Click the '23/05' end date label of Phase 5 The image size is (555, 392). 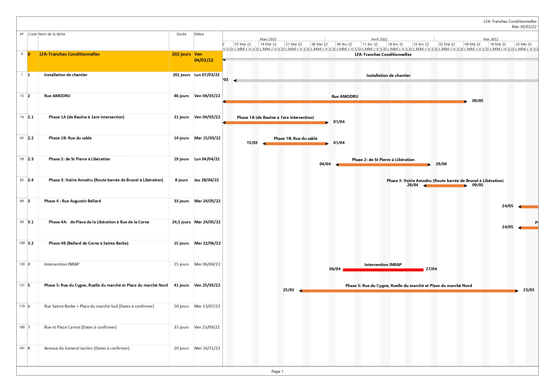point(529,290)
